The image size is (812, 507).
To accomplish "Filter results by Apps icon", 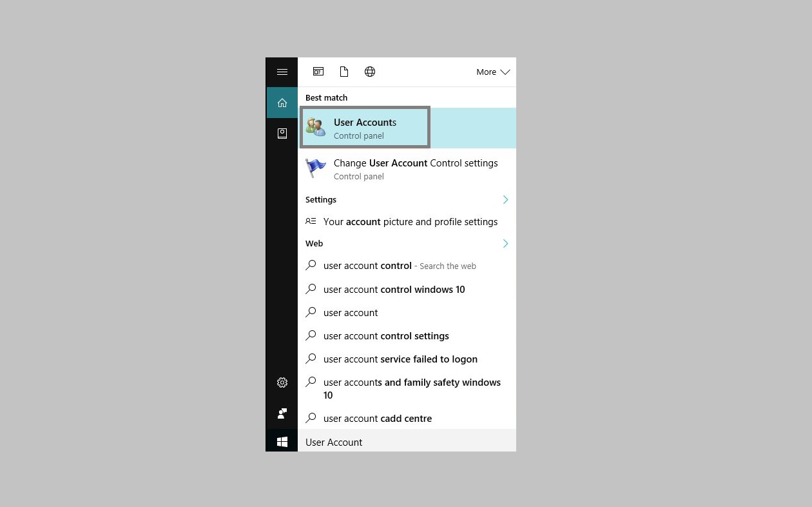I will click(x=318, y=72).
